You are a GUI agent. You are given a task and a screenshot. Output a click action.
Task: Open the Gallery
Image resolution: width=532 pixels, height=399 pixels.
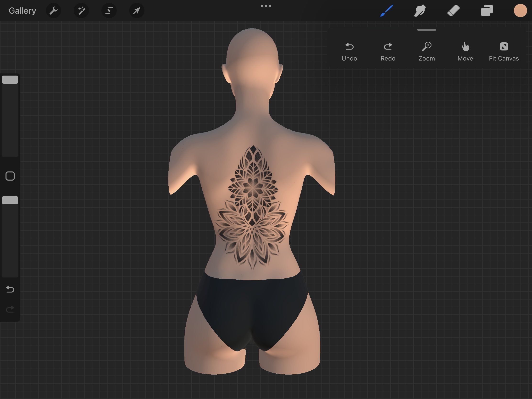22,11
